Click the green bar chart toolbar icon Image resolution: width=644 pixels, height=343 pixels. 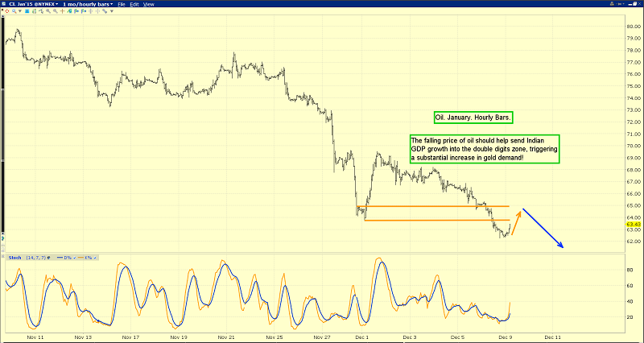34,11
